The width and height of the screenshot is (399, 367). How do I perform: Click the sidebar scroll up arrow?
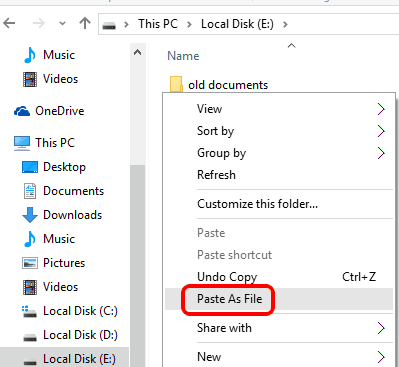(x=137, y=52)
